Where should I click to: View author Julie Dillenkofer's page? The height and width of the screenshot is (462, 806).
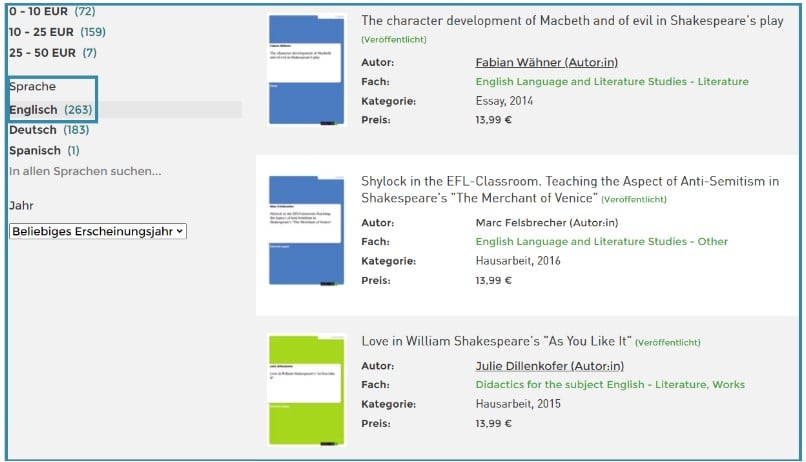549,366
